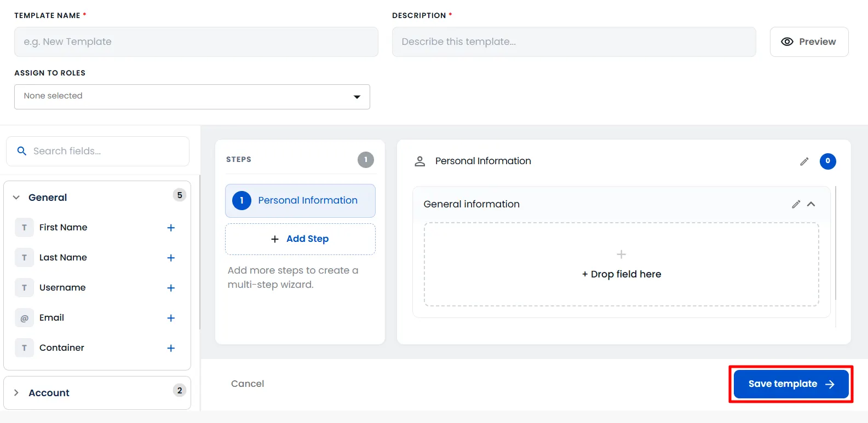Add Email field with plus icon

coord(171,318)
